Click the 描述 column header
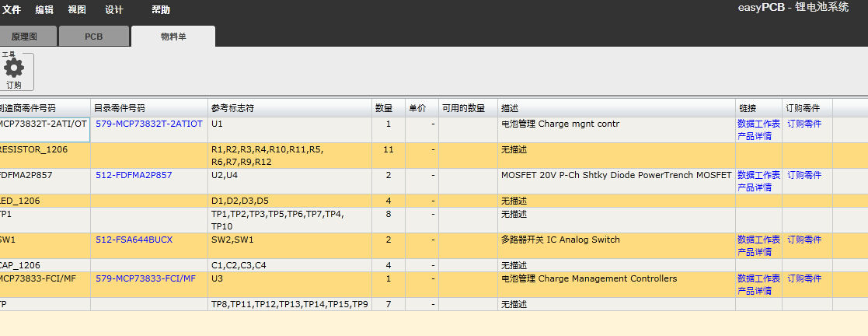Image resolution: width=868 pixels, height=336 pixels. point(616,108)
